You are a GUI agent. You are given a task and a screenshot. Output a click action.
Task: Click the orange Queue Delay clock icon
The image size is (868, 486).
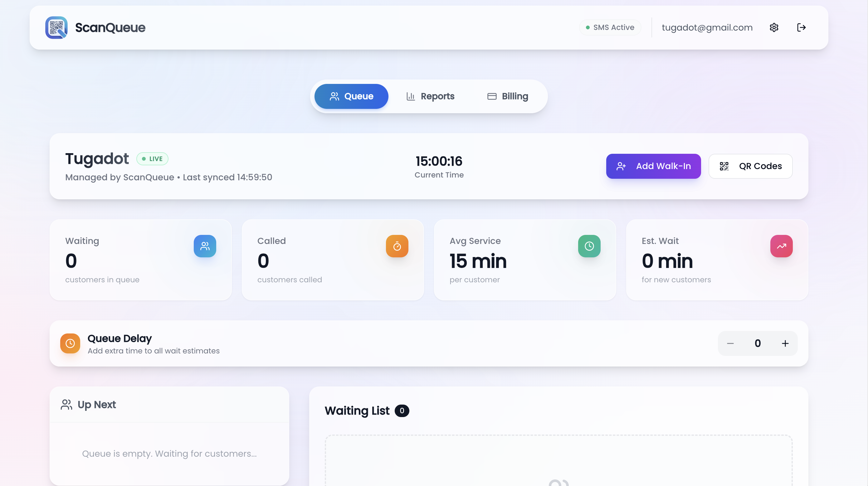pyautogui.click(x=70, y=343)
